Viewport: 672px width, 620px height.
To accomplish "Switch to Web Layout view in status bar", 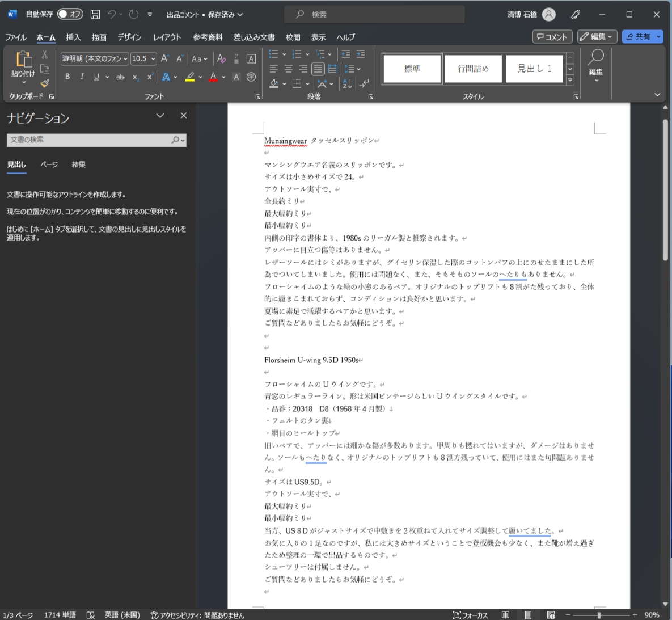I will (x=551, y=615).
